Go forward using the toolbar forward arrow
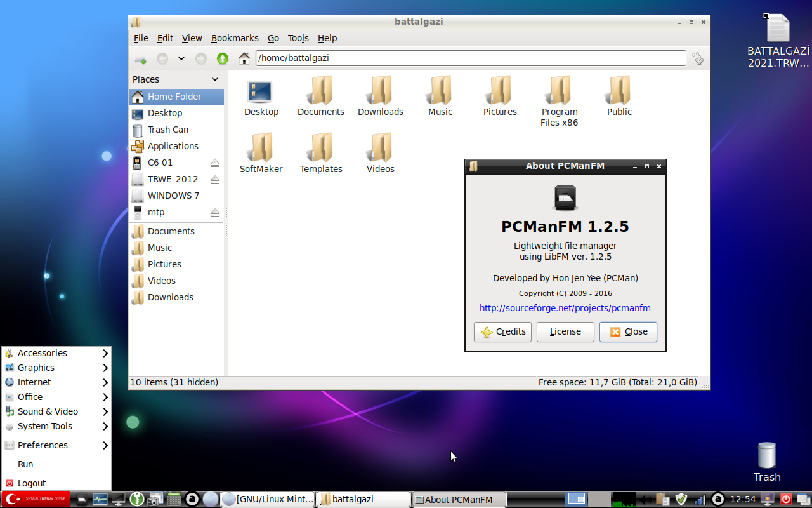The width and height of the screenshot is (812, 508). coord(200,58)
